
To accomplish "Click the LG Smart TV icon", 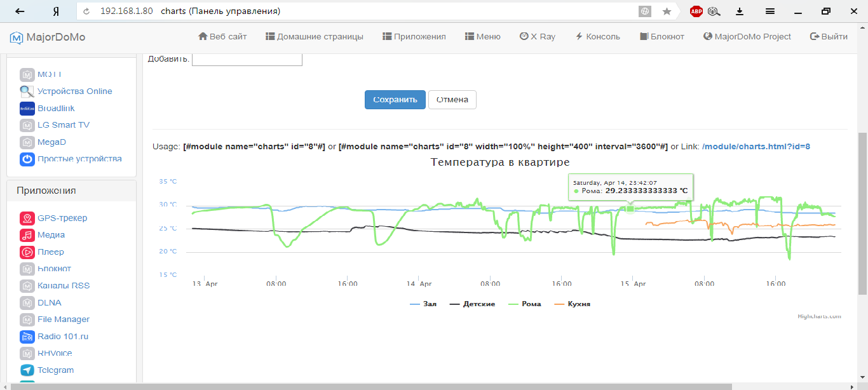I will point(27,125).
